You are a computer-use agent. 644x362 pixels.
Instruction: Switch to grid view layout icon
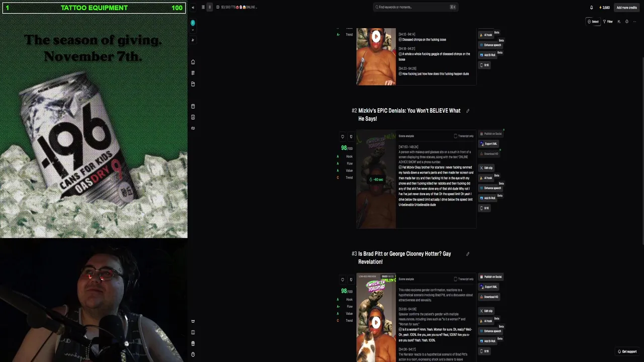coord(203,7)
